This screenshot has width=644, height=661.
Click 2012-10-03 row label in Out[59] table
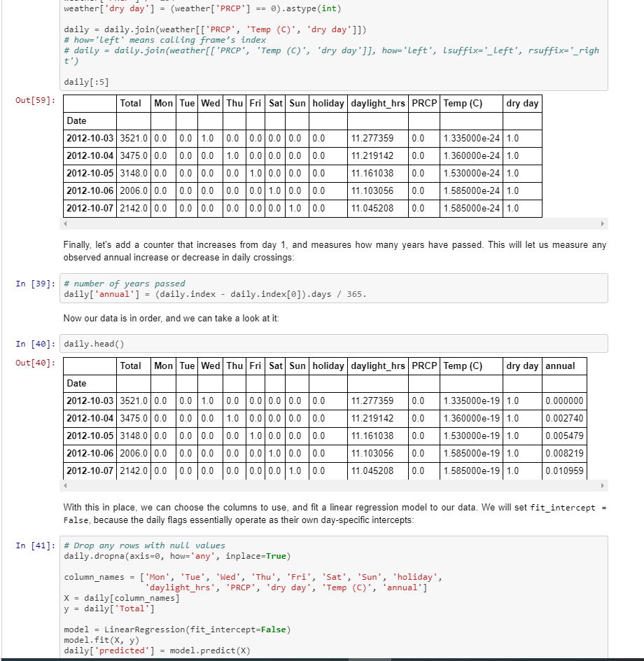coord(90,138)
